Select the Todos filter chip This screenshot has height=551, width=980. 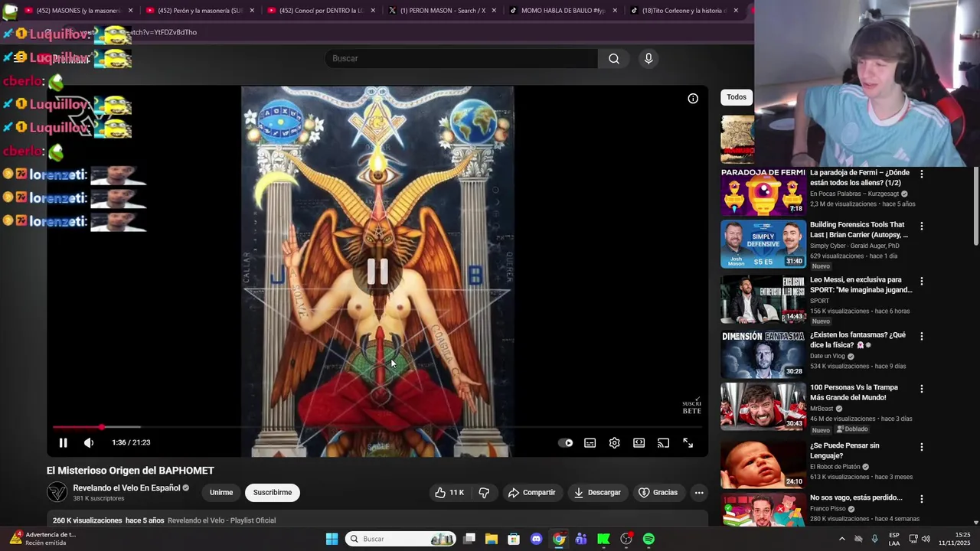[737, 97]
